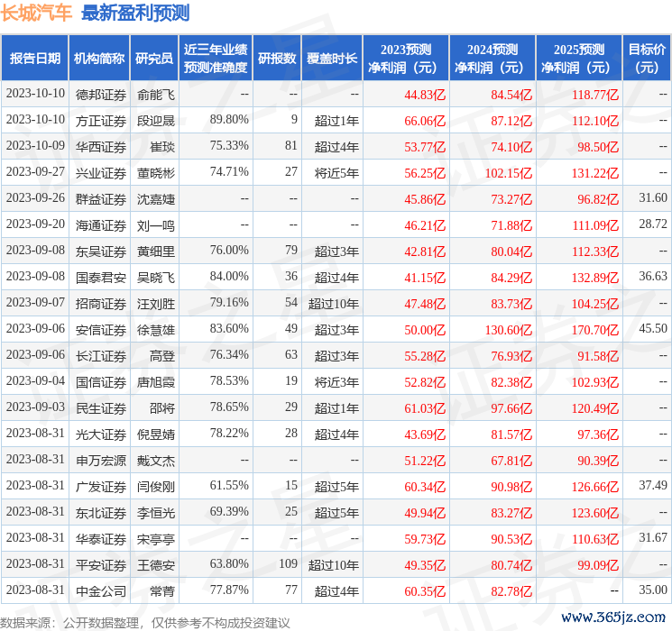This screenshot has height=631, width=672.
Task: Click the 近三年业绩预测准确度 column header
Action: 216,59
